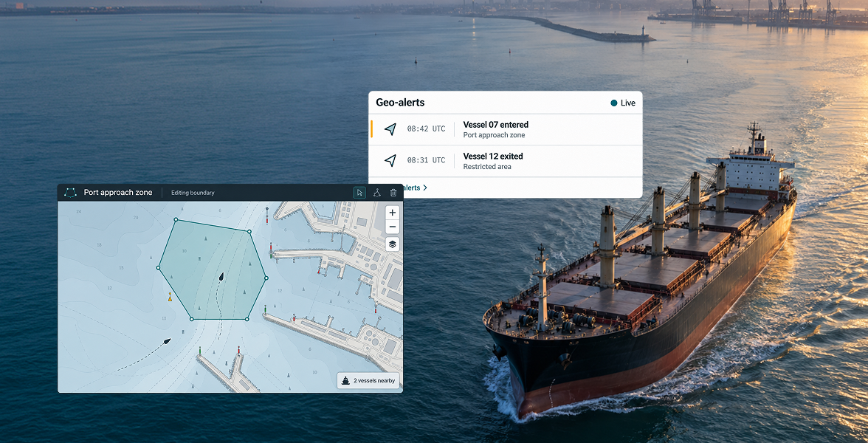Click the yellow buoy marker on the map

point(170,298)
